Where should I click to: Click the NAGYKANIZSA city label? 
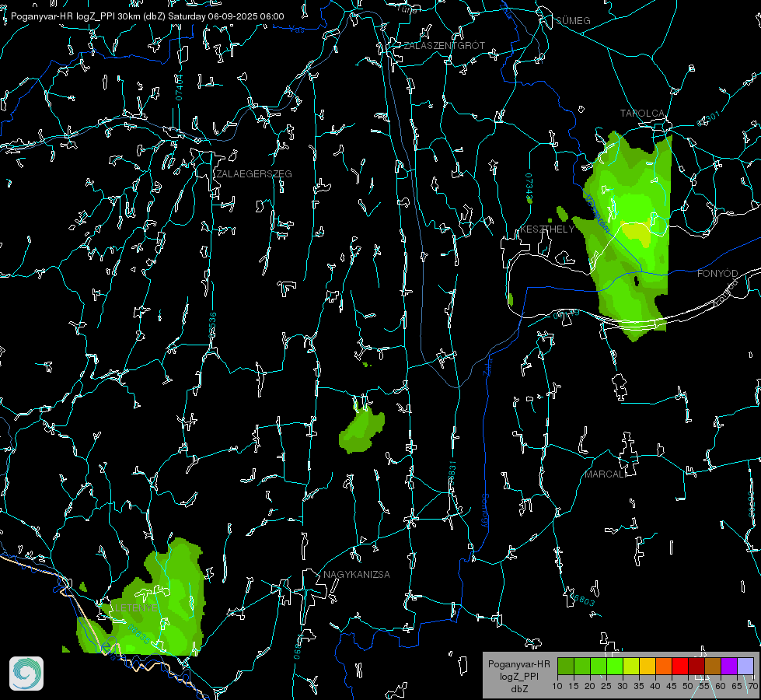357,575
